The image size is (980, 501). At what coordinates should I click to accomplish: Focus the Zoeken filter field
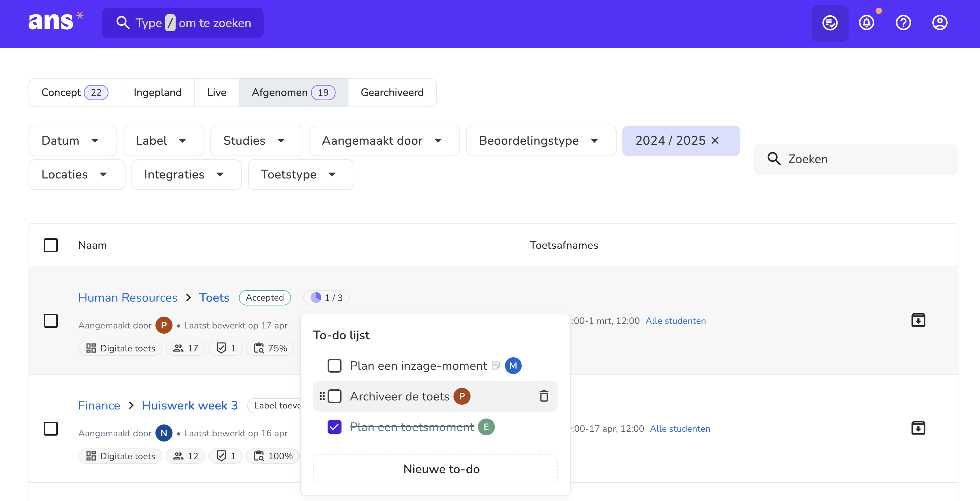tap(856, 159)
